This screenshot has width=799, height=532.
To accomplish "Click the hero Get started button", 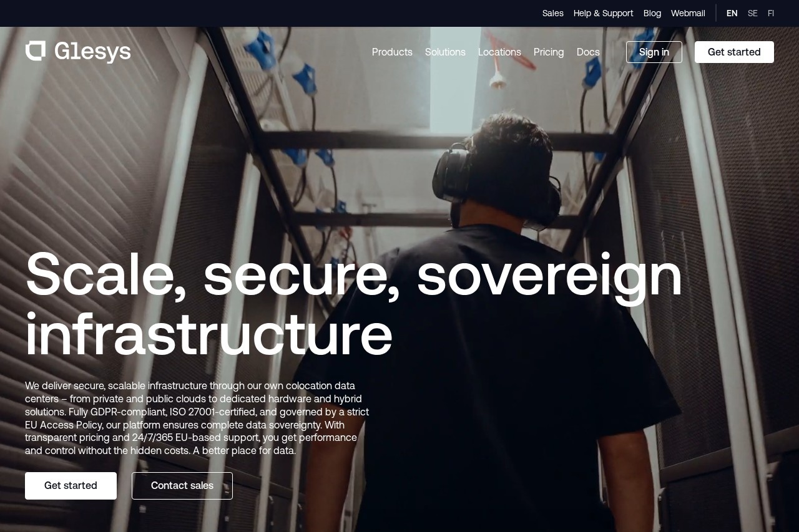I will [x=71, y=486].
